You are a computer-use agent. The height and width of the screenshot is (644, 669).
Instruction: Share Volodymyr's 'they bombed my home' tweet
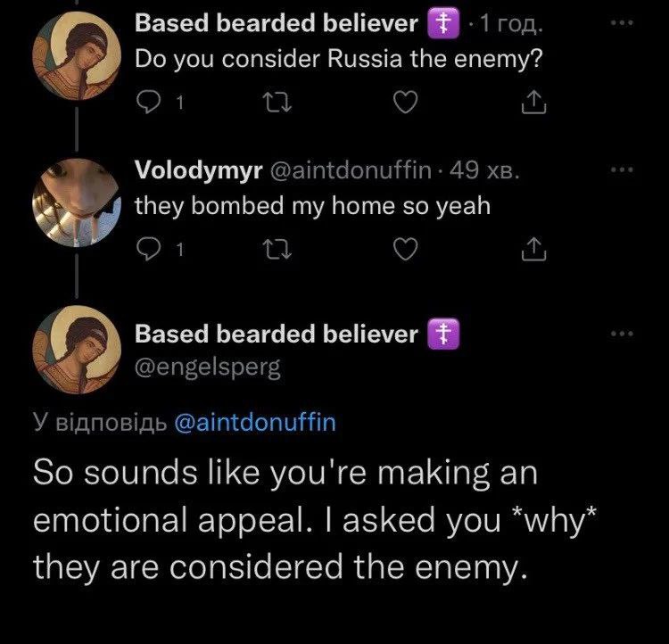532,251
